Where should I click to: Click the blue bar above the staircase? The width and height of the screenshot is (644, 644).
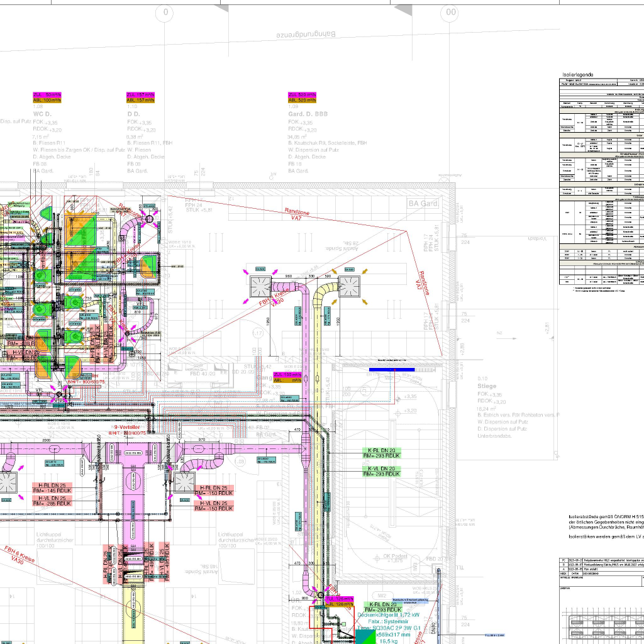[x=395, y=370]
